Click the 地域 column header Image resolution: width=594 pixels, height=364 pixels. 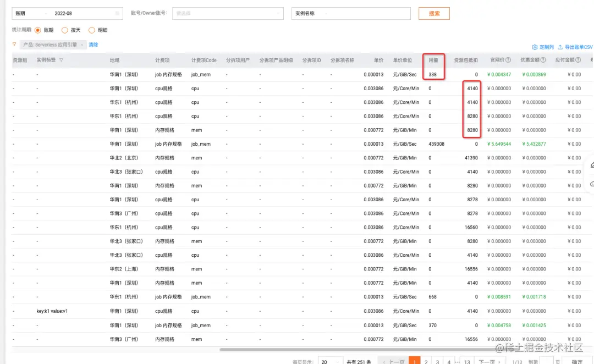coord(114,60)
